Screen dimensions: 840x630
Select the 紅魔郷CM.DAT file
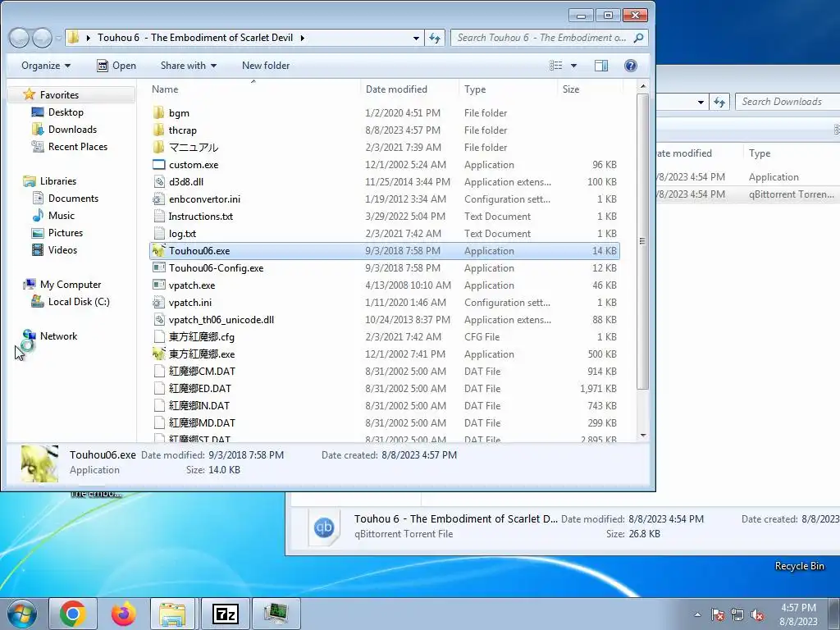385,372
